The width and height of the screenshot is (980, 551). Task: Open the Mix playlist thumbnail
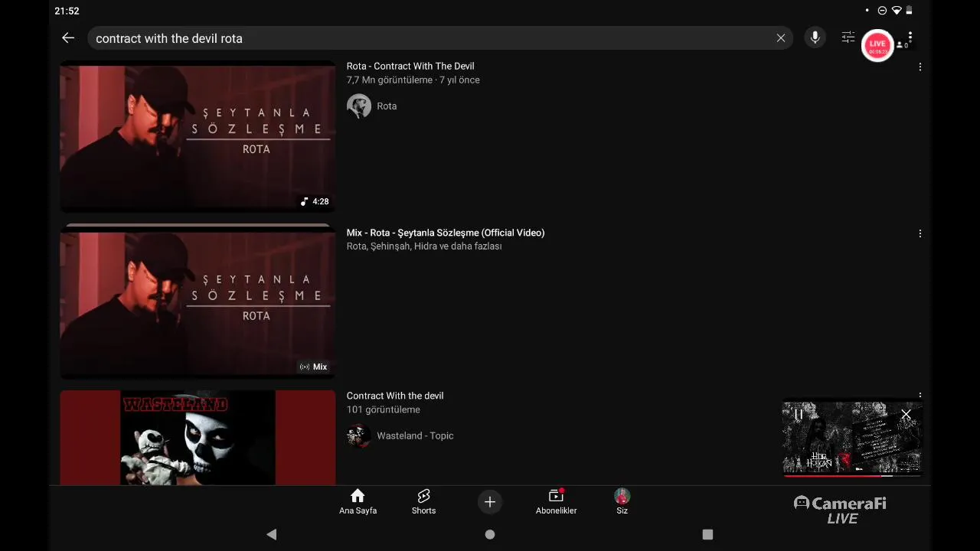coord(198,302)
